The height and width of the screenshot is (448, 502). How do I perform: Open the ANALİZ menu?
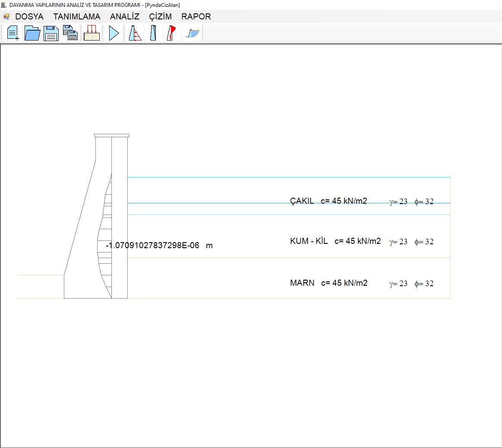coord(125,16)
